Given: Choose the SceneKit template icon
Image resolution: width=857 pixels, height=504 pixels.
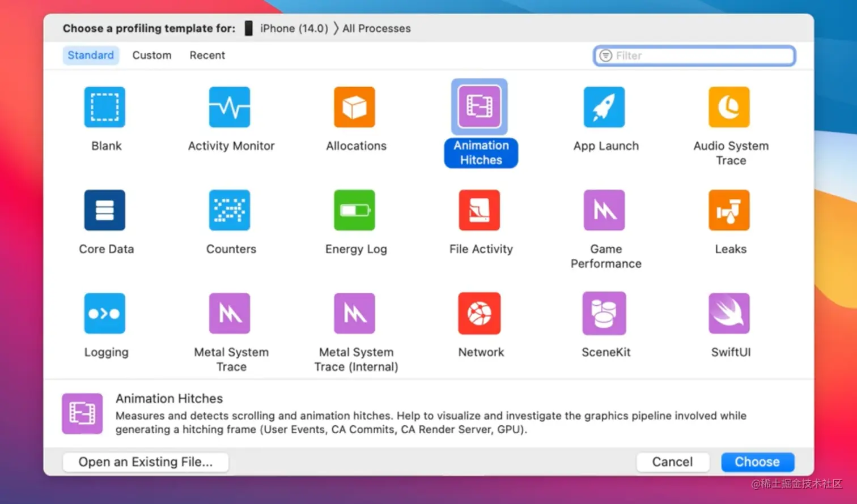Looking at the screenshot, I should (x=604, y=313).
